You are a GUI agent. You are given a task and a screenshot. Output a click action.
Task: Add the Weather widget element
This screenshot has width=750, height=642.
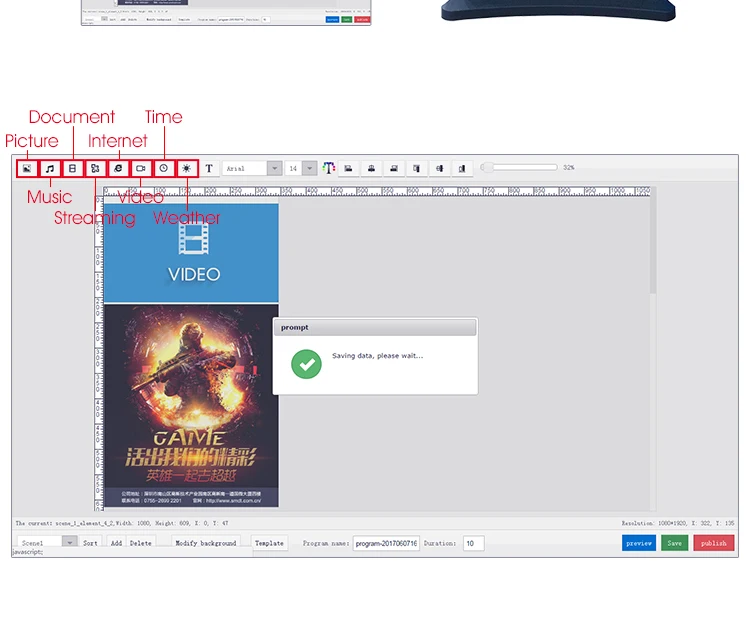[x=187, y=168]
